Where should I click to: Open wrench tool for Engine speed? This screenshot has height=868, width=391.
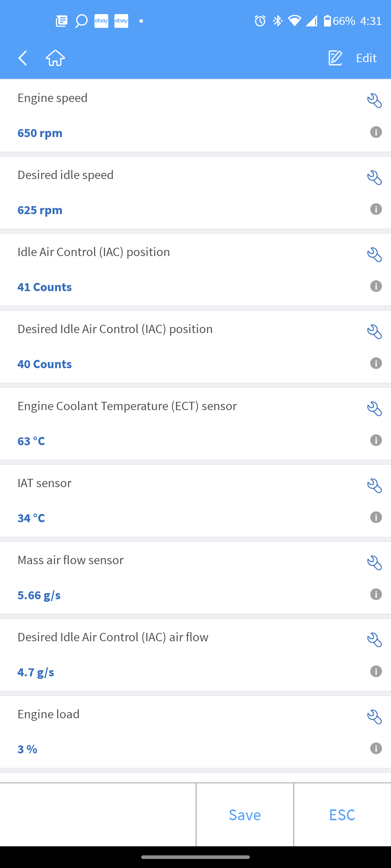coord(374,101)
